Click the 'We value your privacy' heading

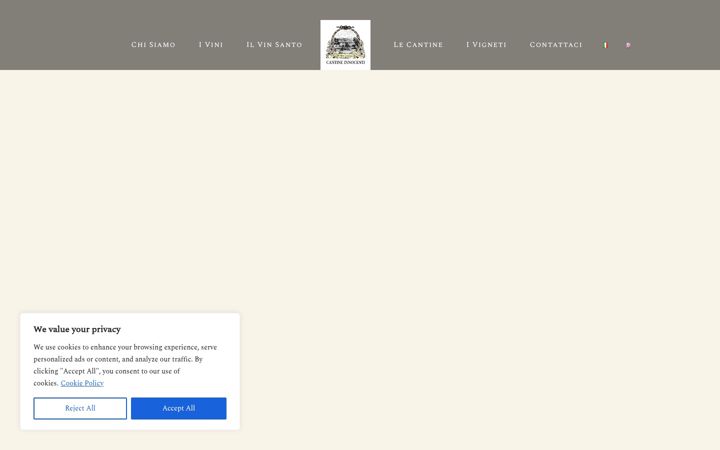pyautogui.click(x=77, y=329)
